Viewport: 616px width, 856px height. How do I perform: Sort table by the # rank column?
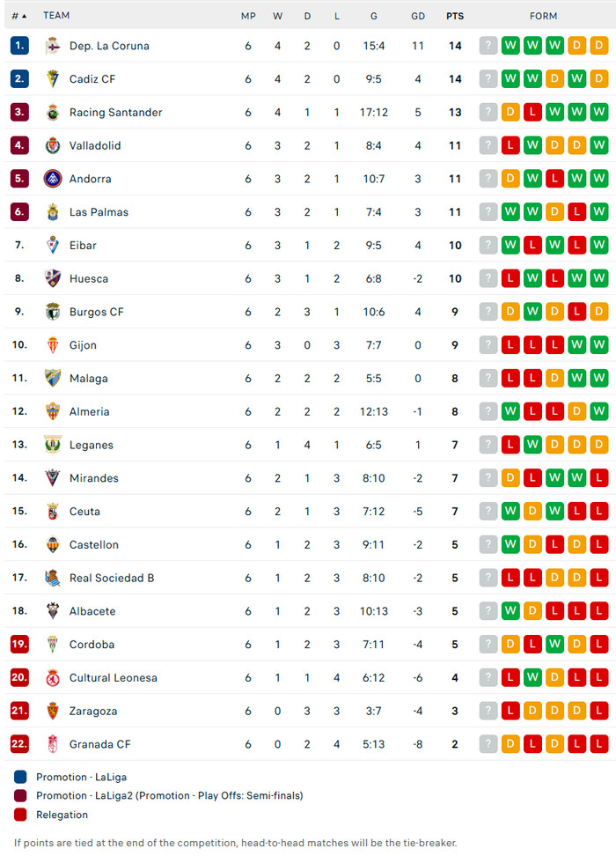(x=18, y=16)
